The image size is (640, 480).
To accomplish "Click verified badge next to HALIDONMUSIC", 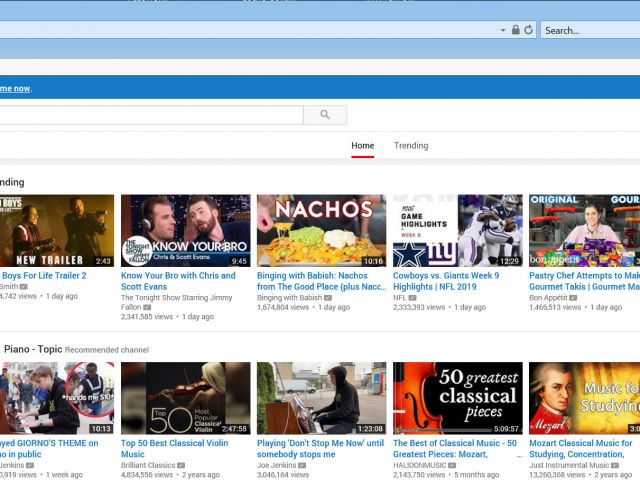I will click(452, 465).
